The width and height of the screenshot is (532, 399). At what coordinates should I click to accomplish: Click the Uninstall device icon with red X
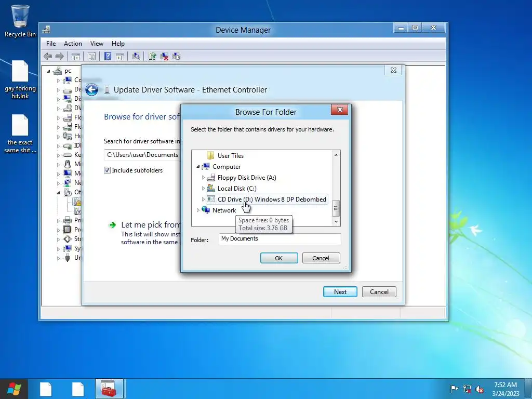(164, 56)
